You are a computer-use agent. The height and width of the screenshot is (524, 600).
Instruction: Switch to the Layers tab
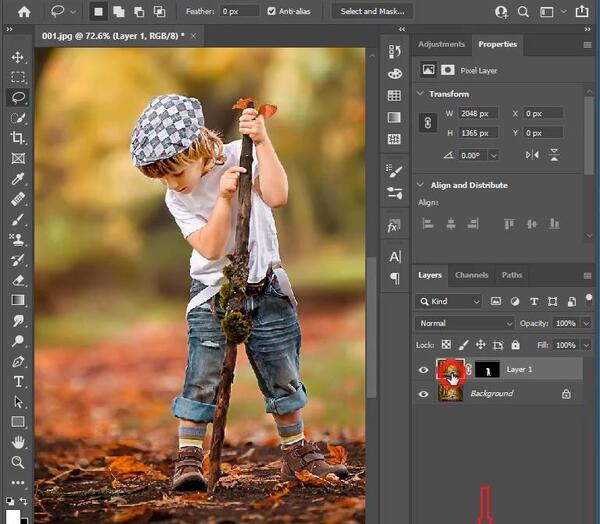pyautogui.click(x=430, y=275)
